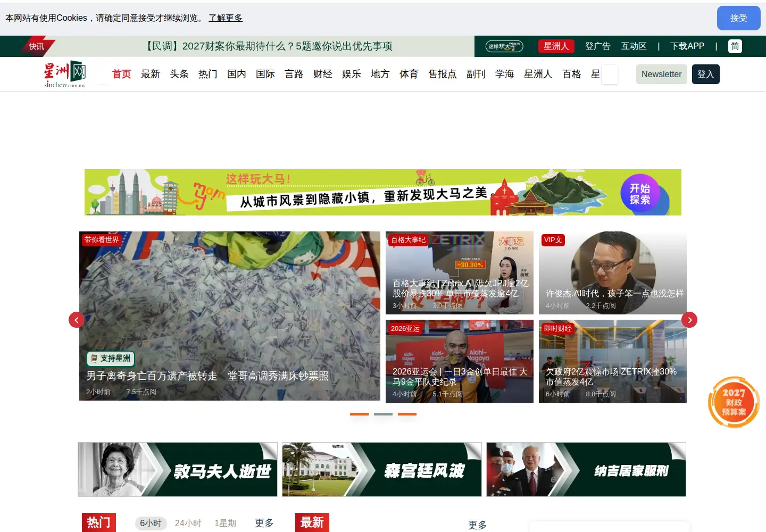
Task: Click the VIP文 tag
Action: coord(553,240)
